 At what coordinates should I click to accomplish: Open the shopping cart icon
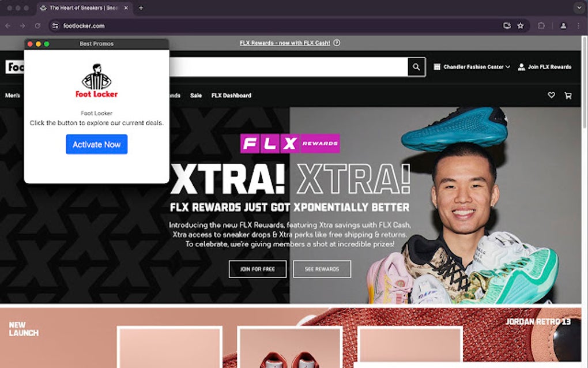568,95
